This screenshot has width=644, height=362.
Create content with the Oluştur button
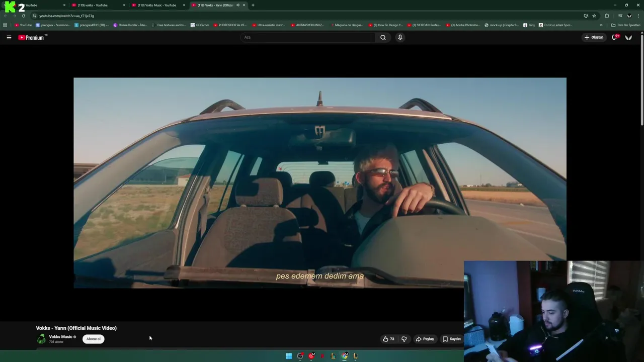594,37
